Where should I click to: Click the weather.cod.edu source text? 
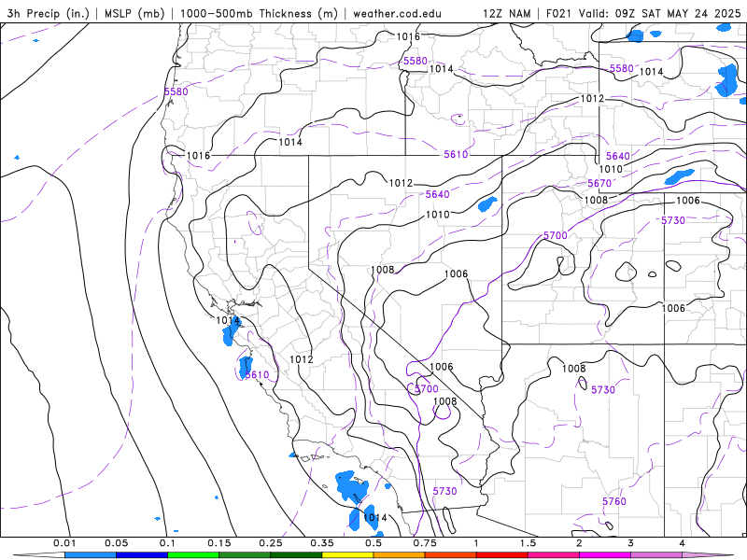pos(397,13)
